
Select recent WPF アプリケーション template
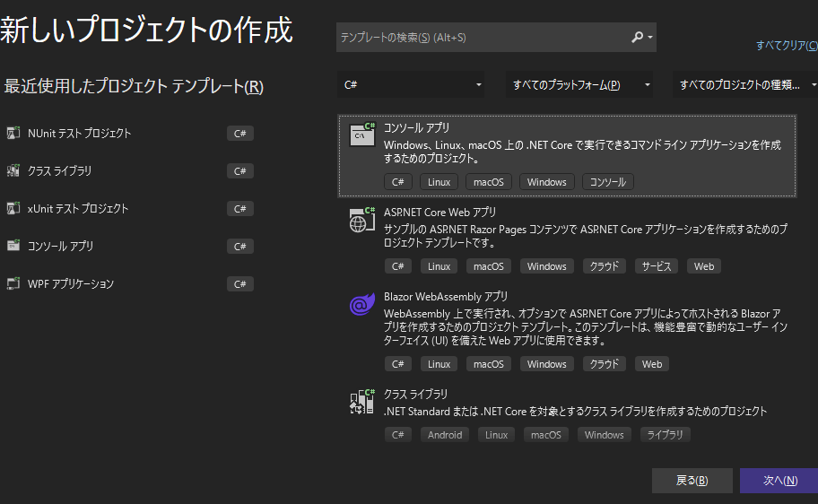(x=71, y=283)
